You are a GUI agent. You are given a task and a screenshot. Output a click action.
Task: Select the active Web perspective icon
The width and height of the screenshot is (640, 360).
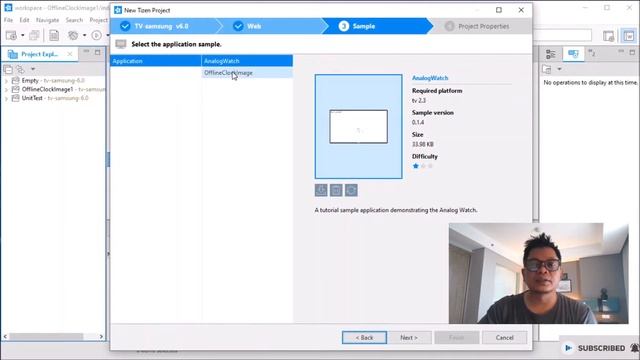(629, 36)
